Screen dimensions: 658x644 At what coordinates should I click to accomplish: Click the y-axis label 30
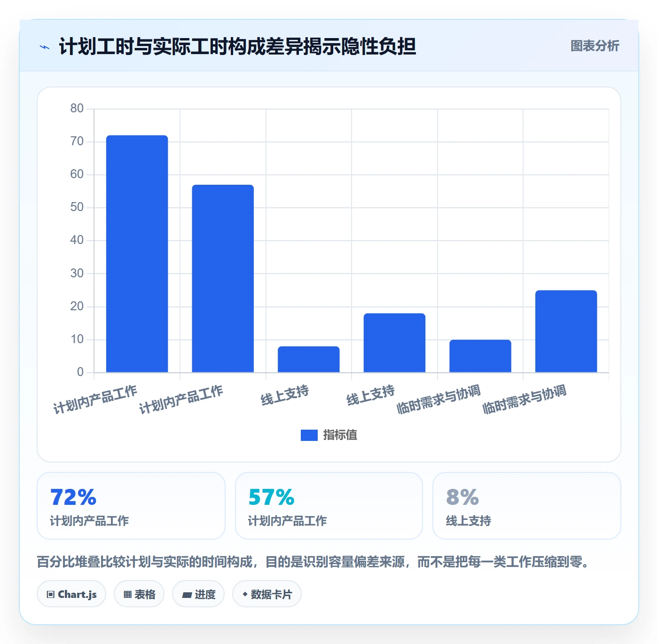click(77, 274)
